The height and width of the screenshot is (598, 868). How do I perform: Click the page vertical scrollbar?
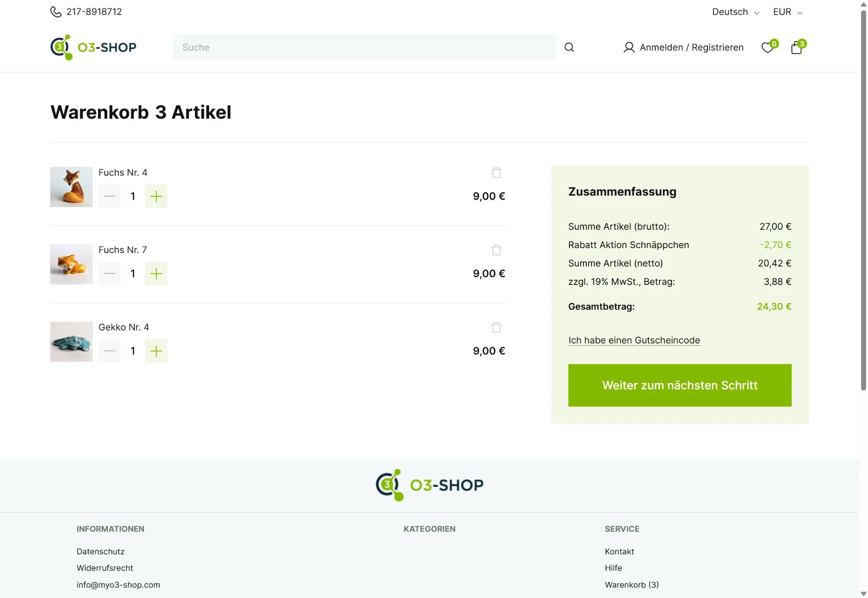pyautogui.click(x=864, y=199)
